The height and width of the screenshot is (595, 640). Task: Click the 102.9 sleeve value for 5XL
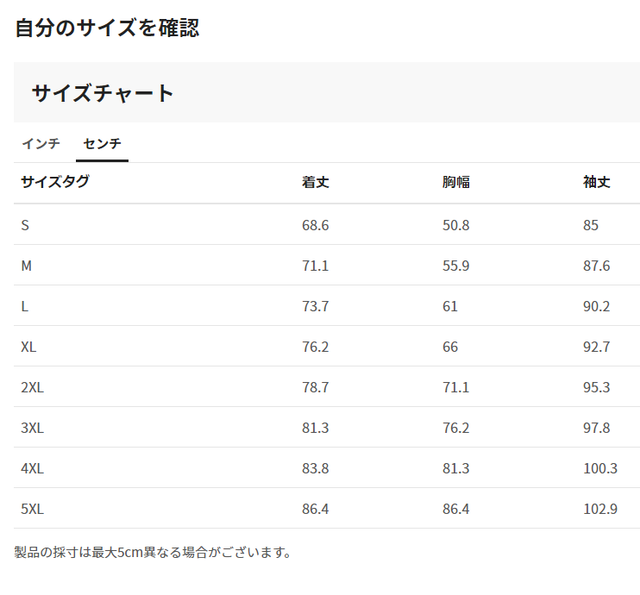(600, 509)
